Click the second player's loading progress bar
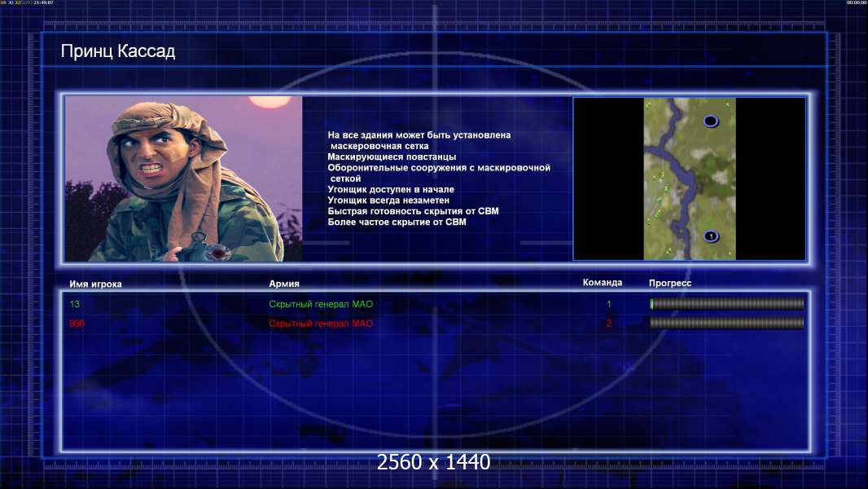Screen dimensions: 868x489 coord(727,323)
